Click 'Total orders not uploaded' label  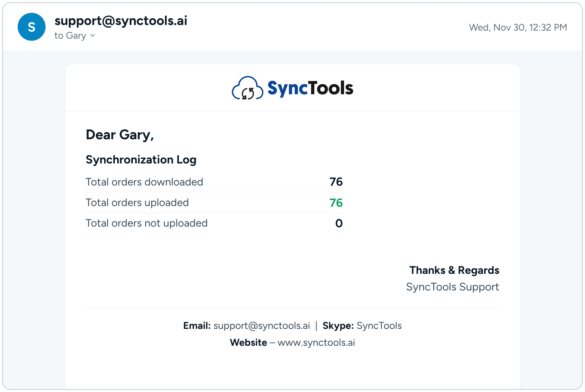click(147, 223)
